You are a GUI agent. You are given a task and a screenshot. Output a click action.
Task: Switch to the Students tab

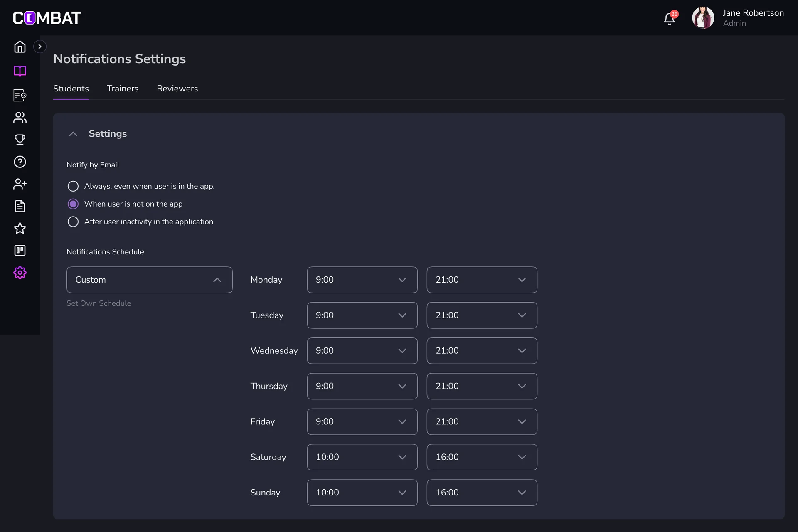click(x=71, y=89)
